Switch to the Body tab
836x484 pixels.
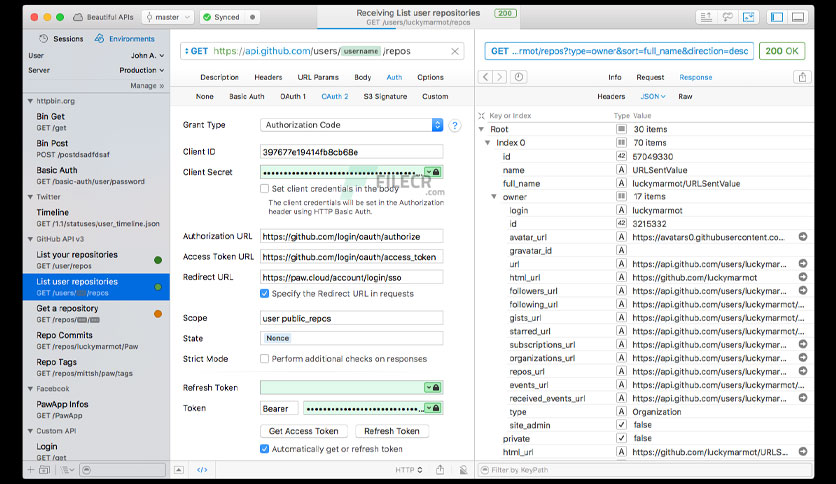click(x=363, y=77)
